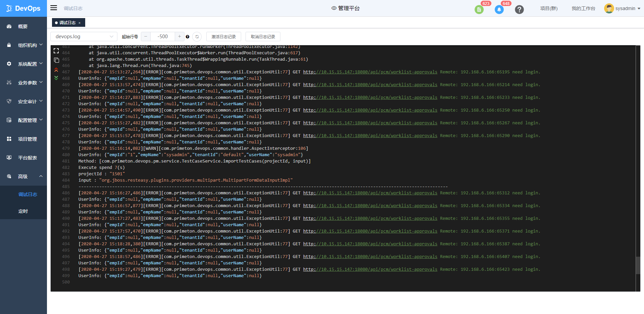Open the 项目(群) header link
The height and width of the screenshot is (314, 644).
pyautogui.click(x=549, y=8)
